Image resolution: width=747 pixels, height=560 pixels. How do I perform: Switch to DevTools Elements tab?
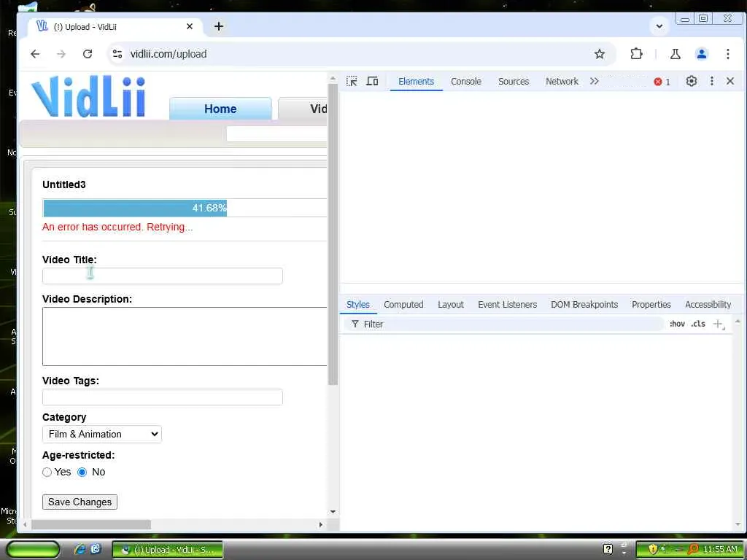(x=416, y=82)
